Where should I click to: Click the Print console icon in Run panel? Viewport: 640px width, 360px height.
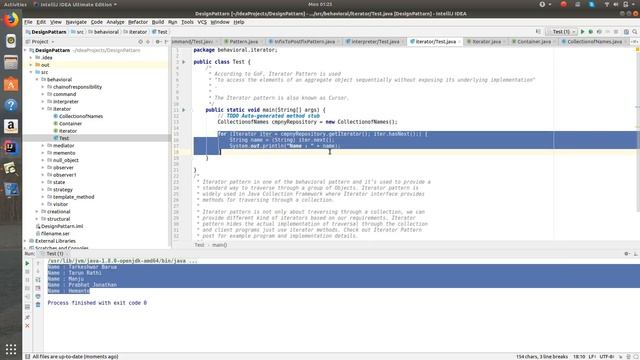click(x=38, y=296)
